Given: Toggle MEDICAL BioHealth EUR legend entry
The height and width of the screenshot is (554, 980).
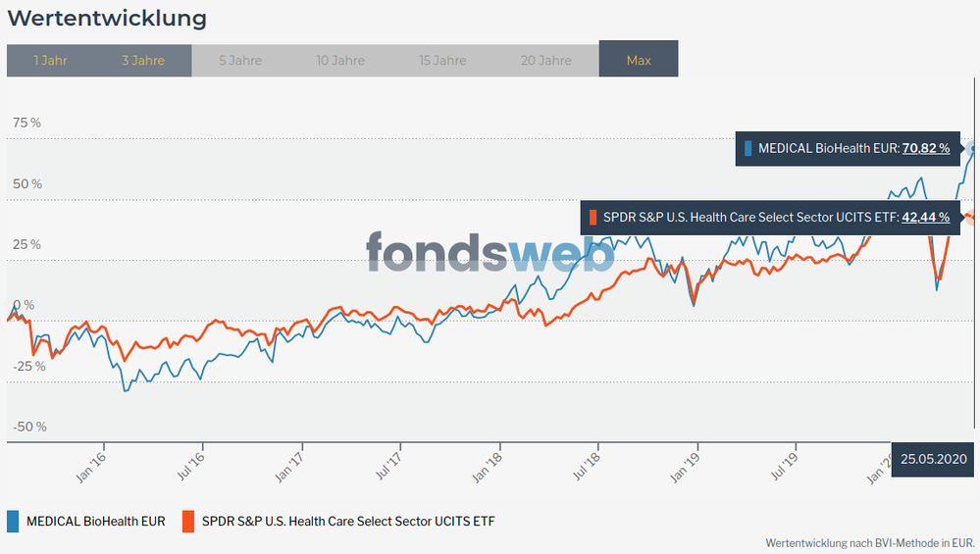Looking at the screenshot, I should 95,521.
